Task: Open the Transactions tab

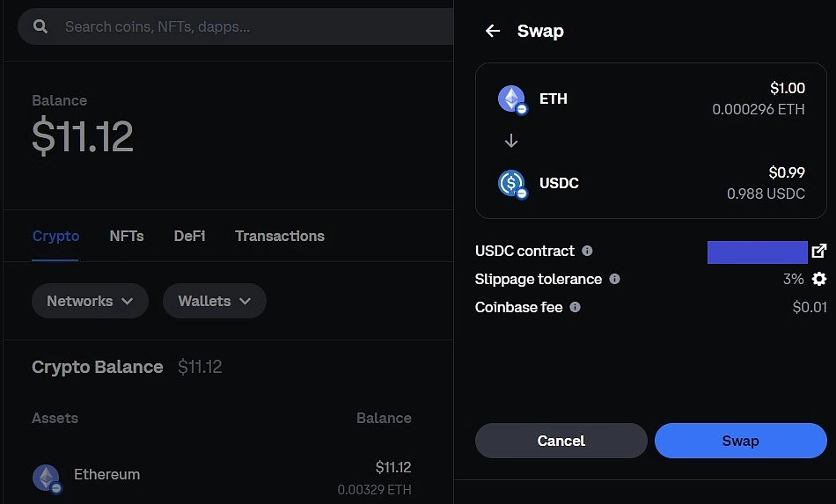Action: 279,236
